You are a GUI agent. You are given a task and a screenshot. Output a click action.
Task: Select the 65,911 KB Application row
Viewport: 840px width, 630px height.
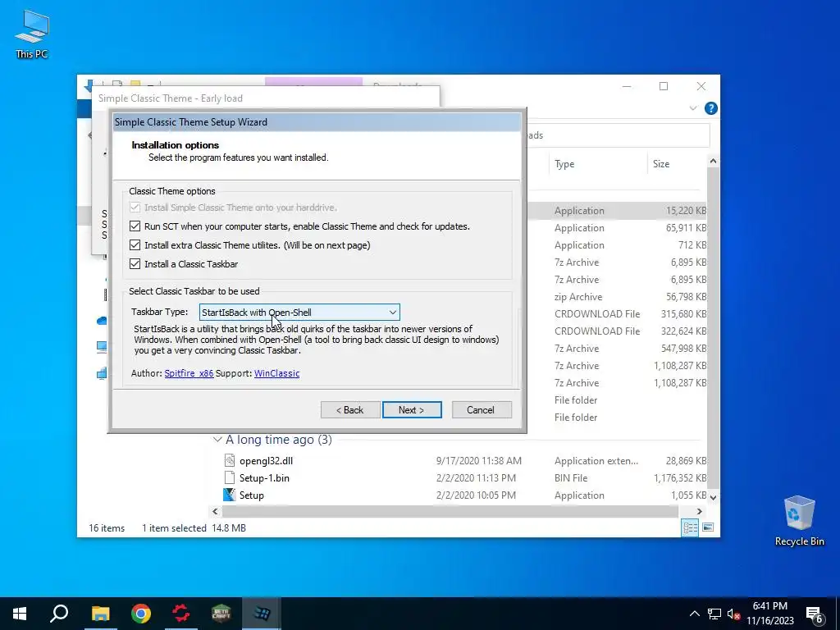tap(617, 228)
